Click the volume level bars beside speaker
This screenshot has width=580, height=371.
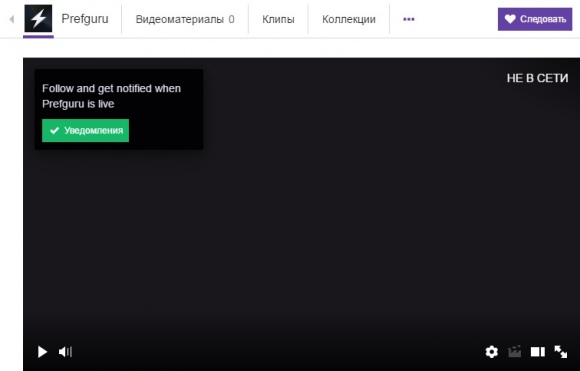[70, 352]
